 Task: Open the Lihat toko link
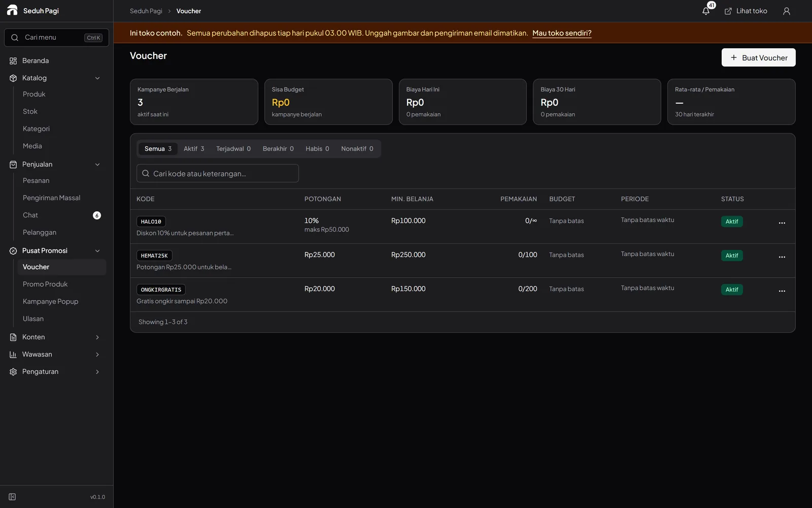coord(746,11)
